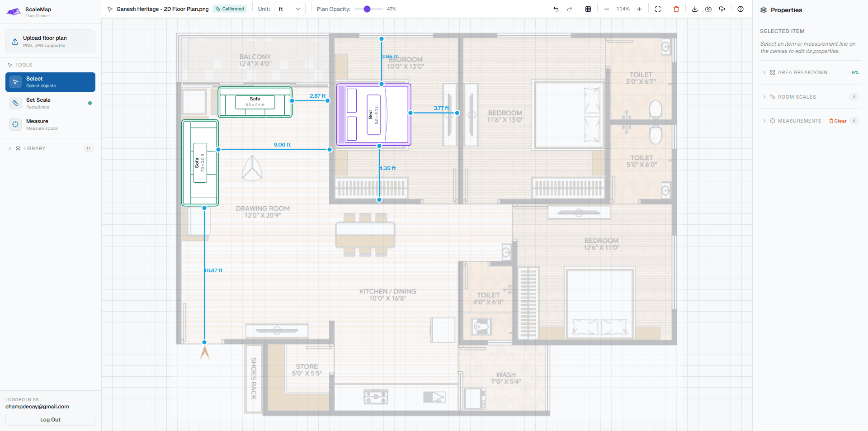Click the Log Out button

coord(50,420)
